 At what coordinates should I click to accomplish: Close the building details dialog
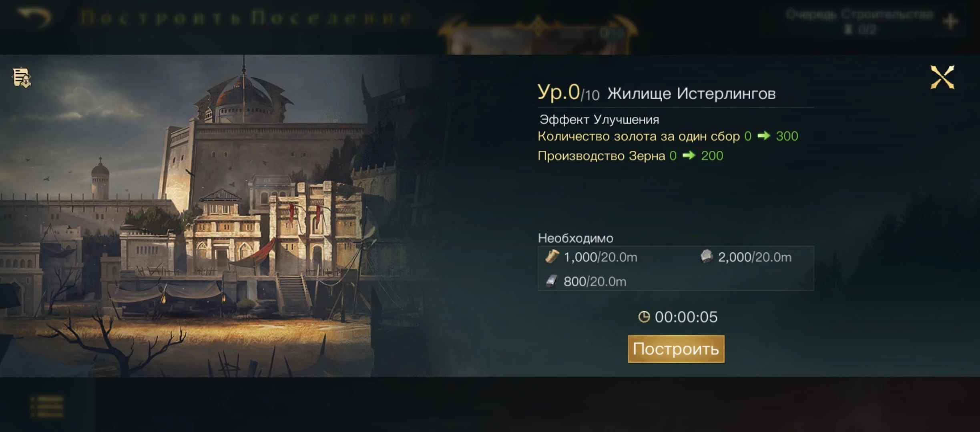click(x=942, y=77)
